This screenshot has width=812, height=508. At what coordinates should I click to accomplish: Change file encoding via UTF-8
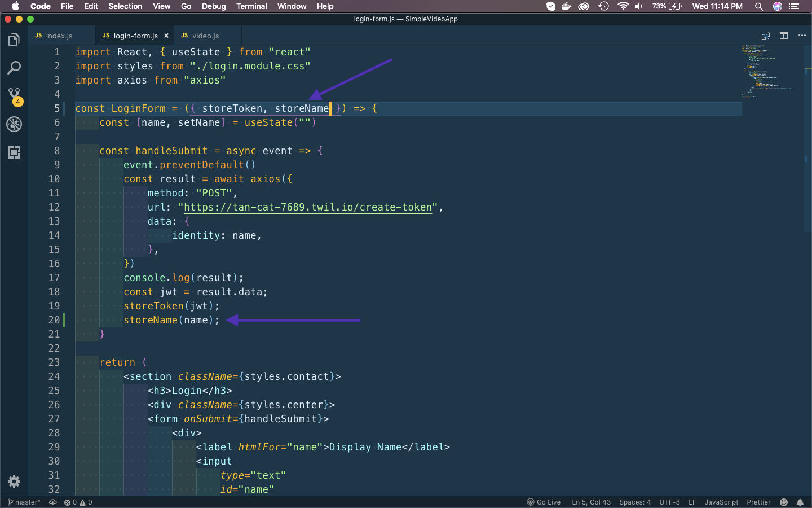(669, 502)
